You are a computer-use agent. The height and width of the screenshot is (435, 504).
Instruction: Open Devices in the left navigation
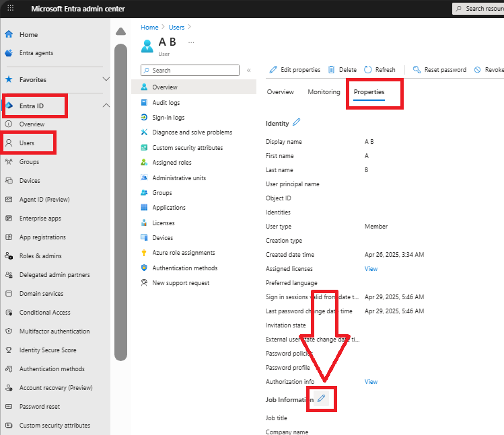pos(30,181)
